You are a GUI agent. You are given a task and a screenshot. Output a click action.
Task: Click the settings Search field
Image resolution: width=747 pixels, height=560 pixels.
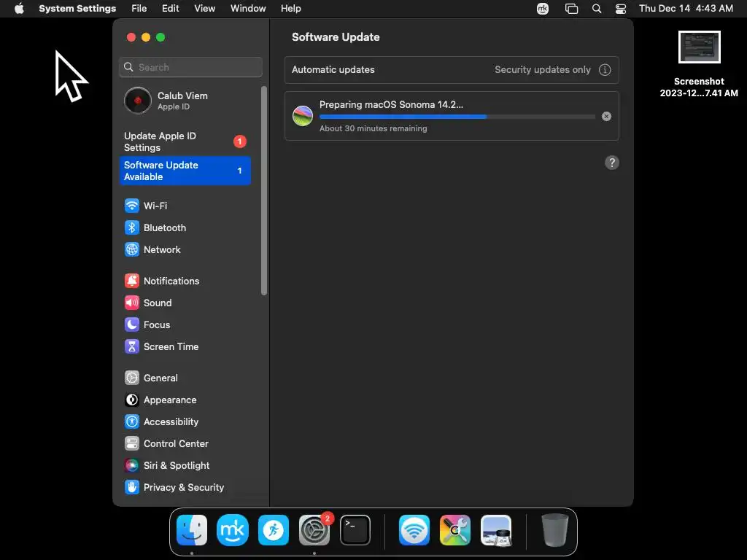pyautogui.click(x=190, y=67)
